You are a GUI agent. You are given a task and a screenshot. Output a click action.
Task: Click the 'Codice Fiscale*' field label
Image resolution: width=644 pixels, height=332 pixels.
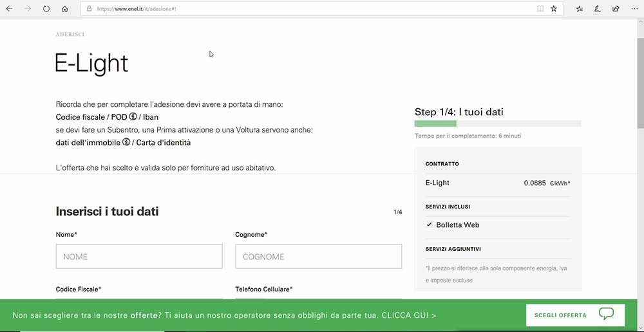pyautogui.click(x=79, y=289)
